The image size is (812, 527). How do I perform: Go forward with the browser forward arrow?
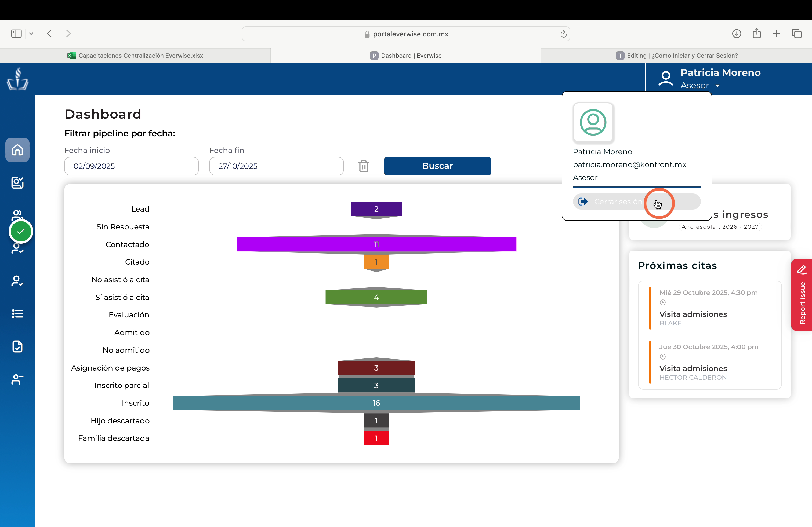coord(68,33)
